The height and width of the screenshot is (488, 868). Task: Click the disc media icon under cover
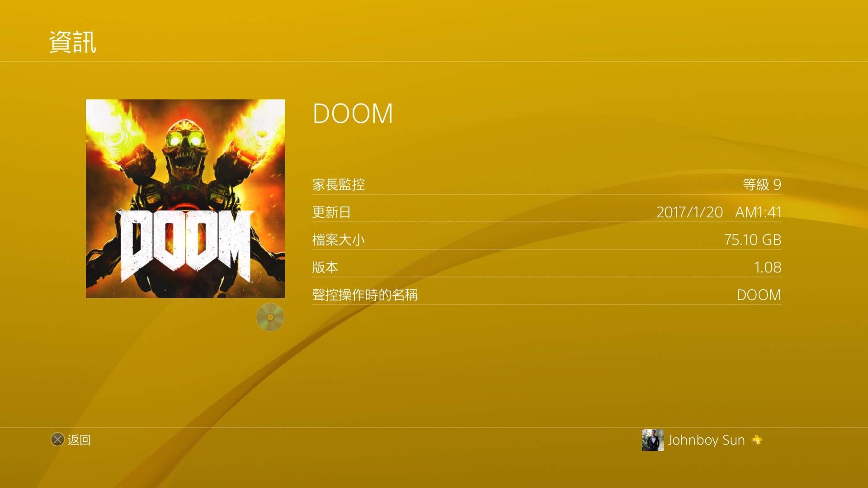tap(270, 317)
